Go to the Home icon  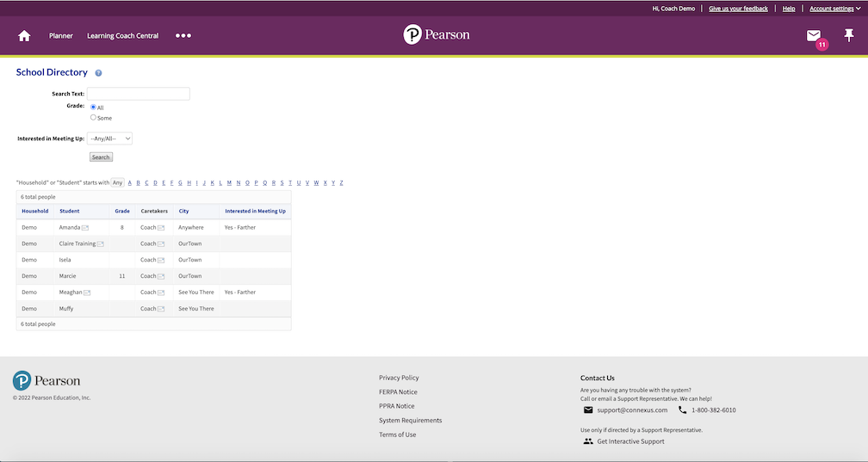click(24, 35)
